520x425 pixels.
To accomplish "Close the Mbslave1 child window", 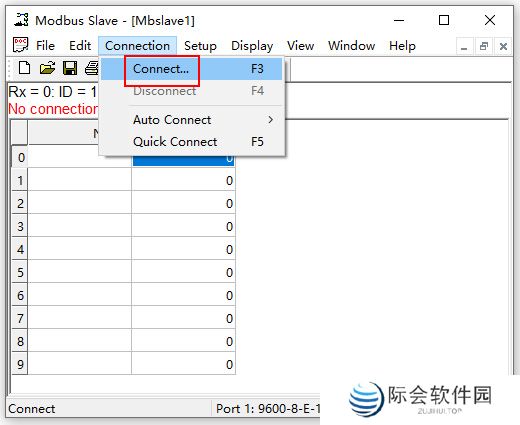I will coord(503,46).
